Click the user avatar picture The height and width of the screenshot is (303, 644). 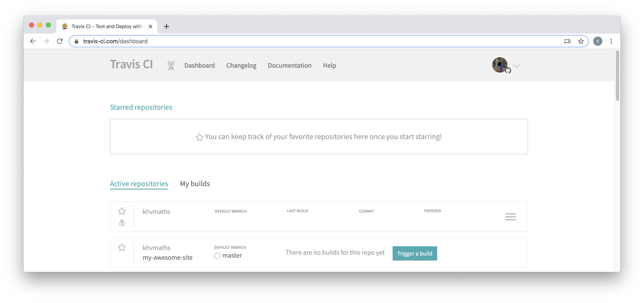(500, 65)
